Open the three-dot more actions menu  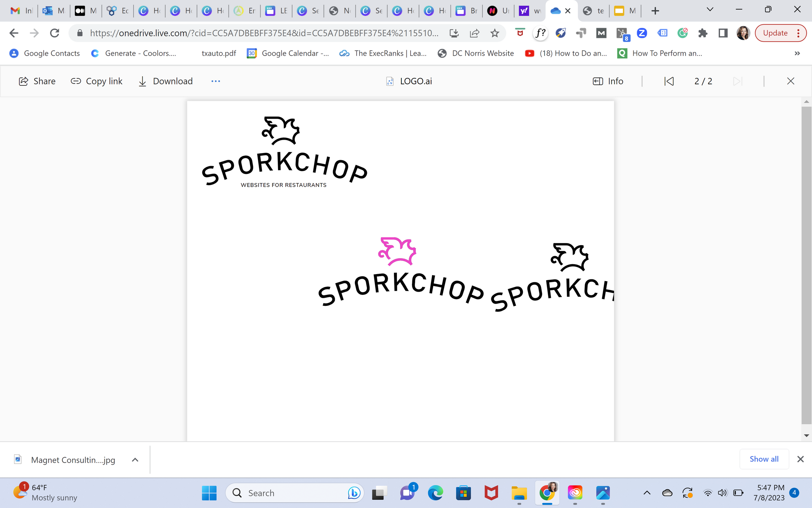click(x=215, y=81)
